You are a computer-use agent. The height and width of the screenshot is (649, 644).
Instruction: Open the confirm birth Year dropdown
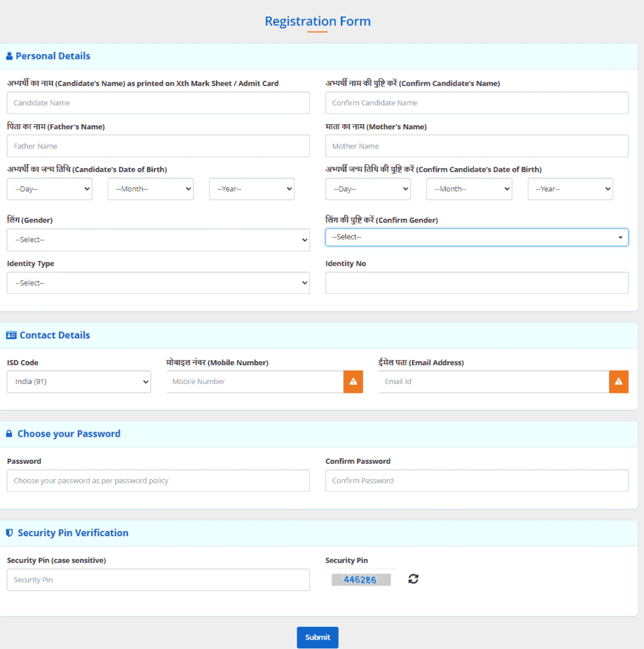pyautogui.click(x=570, y=189)
